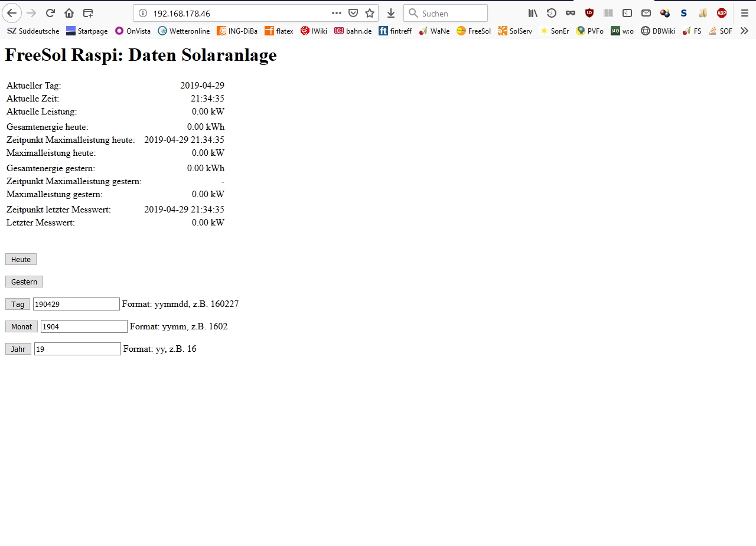Screen dimensions: 756x546
Task: Open the downloads arrow icon
Action: 390,13
